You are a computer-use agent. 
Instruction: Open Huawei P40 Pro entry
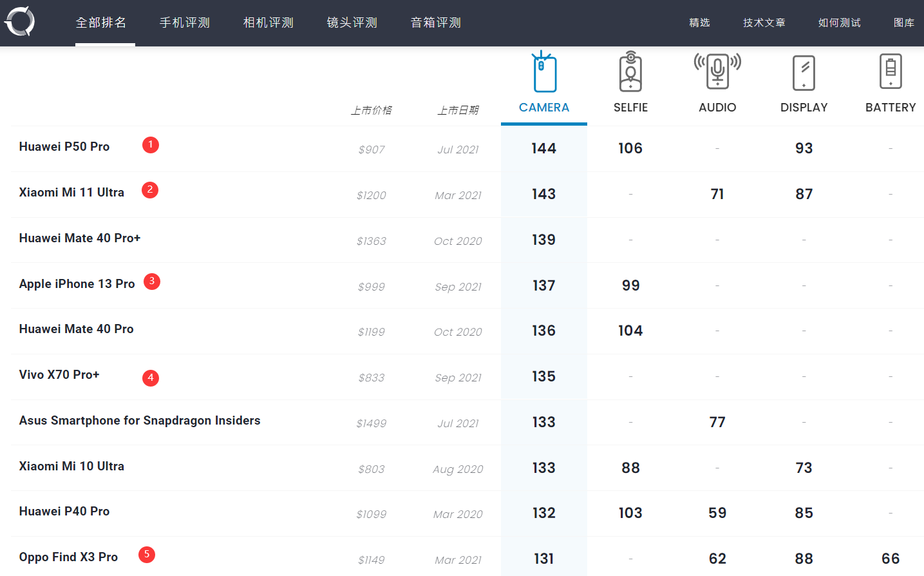click(64, 512)
